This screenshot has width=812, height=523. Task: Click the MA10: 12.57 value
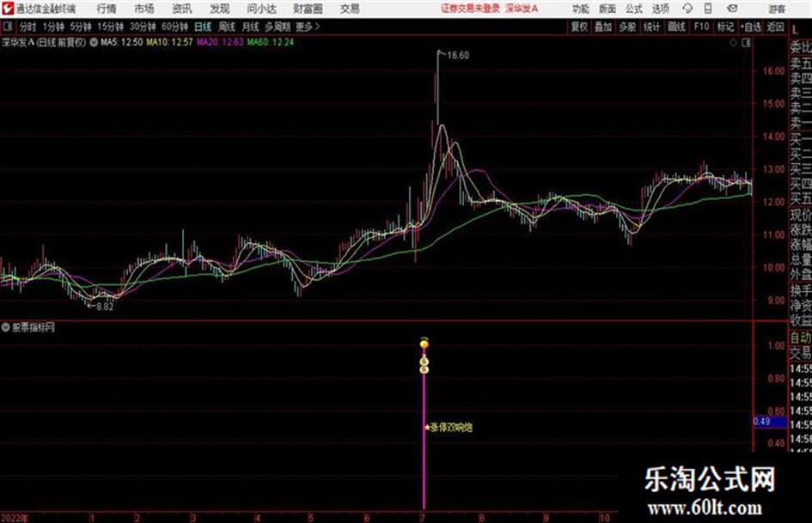[x=169, y=42]
